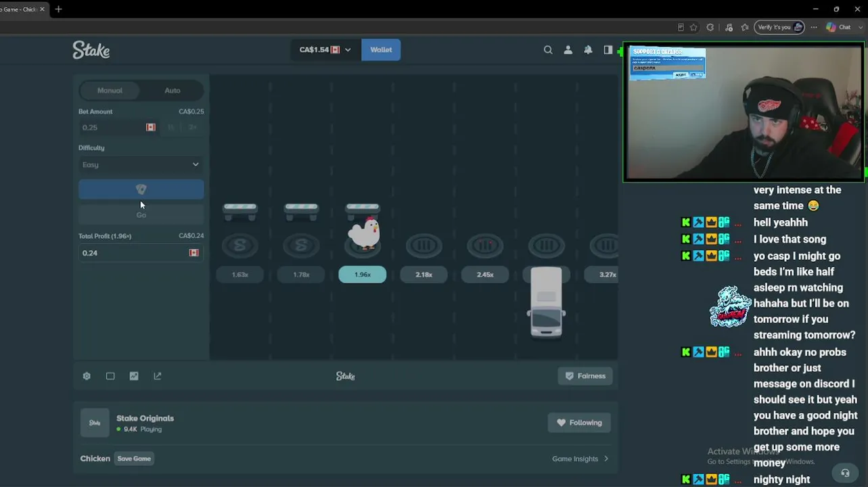The width and height of the screenshot is (868, 487).
Task: Click the Verify it's you profile button
Action: [779, 27]
